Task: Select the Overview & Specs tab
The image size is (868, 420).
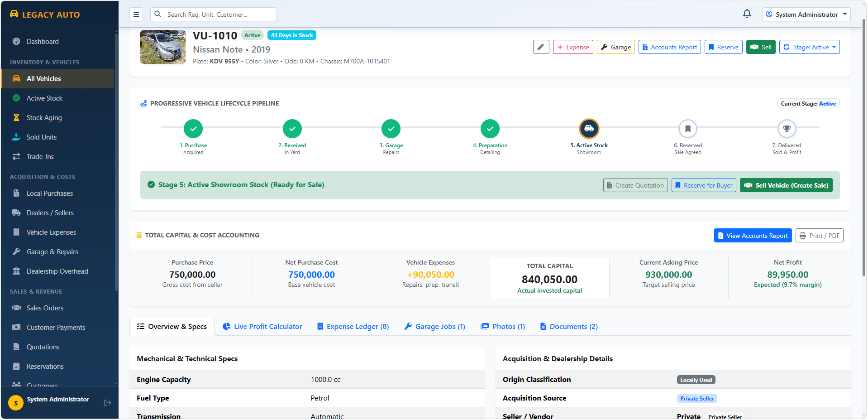Action: point(172,326)
